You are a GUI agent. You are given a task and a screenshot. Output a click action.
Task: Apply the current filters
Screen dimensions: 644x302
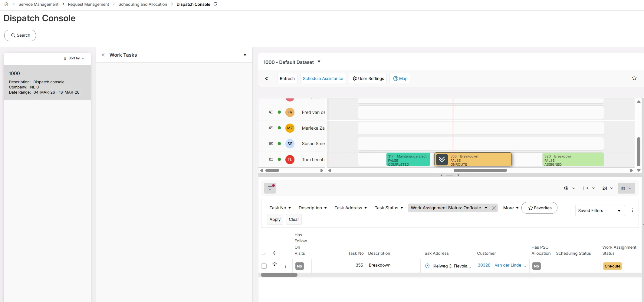275,219
